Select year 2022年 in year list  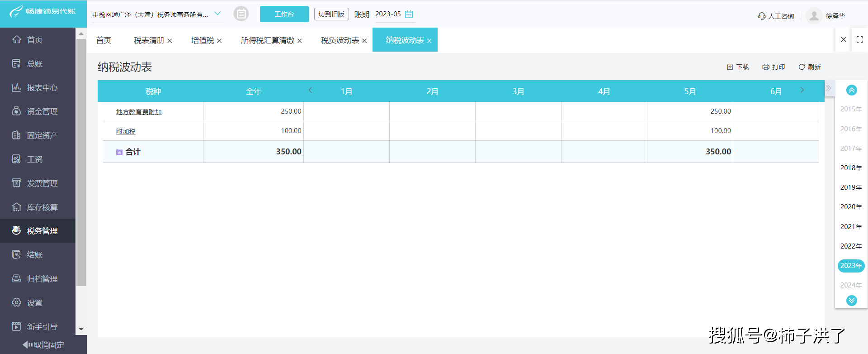coord(851,246)
